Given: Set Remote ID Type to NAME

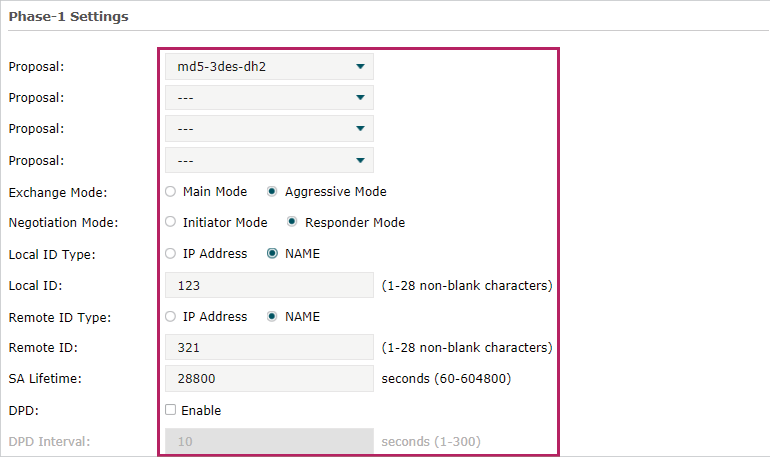Looking at the screenshot, I should [272, 317].
